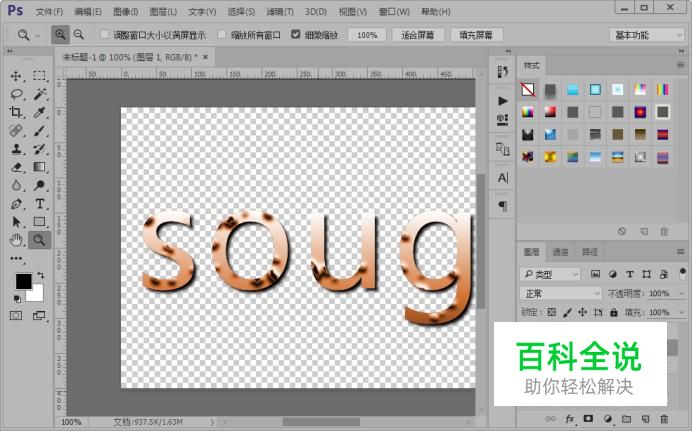Select the Path Selection tool
Screen dimensions: 692x431
[x=16, y=222]
